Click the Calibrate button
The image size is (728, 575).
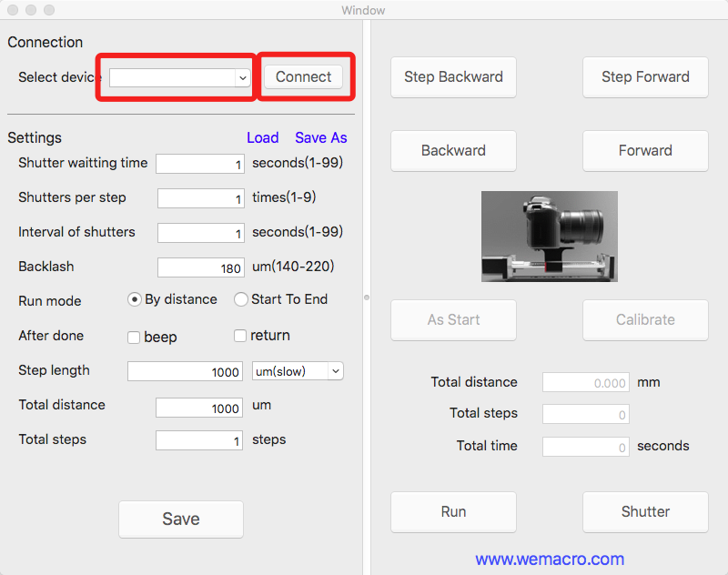645,320
